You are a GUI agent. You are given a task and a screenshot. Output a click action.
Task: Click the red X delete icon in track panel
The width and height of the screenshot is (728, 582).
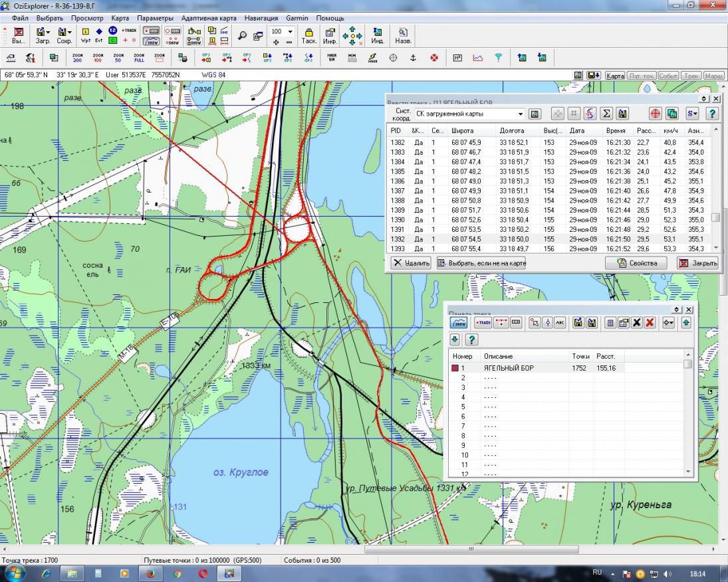click(650, 323)
